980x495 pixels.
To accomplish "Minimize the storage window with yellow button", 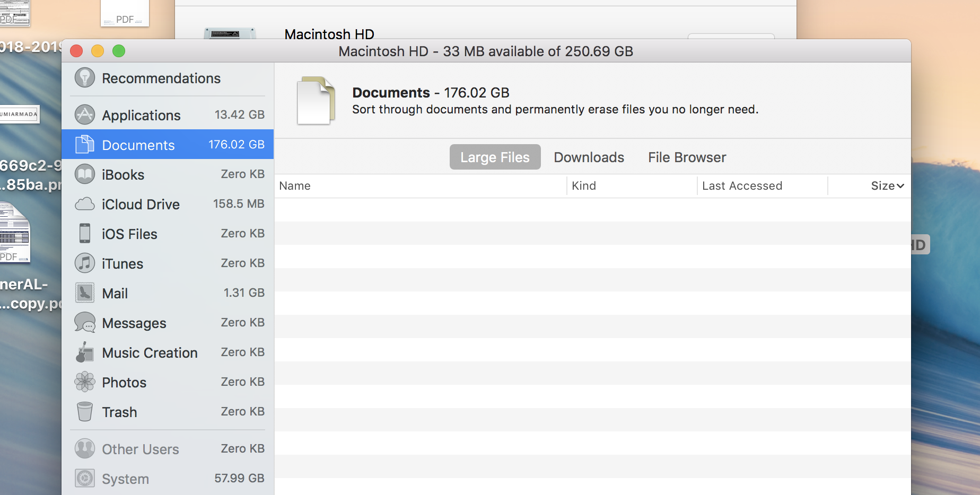I will point(98,51).
